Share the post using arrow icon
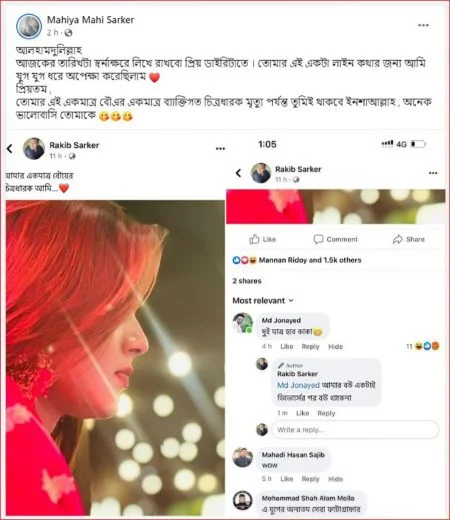 pyautogui.click(x=409, y=239)
